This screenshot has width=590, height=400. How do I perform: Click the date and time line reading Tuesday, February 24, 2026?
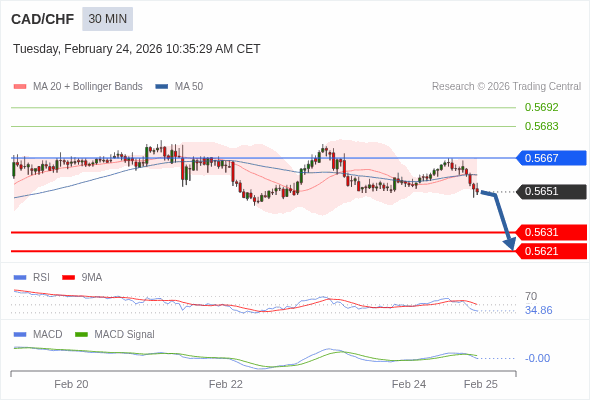pos(137,49)
